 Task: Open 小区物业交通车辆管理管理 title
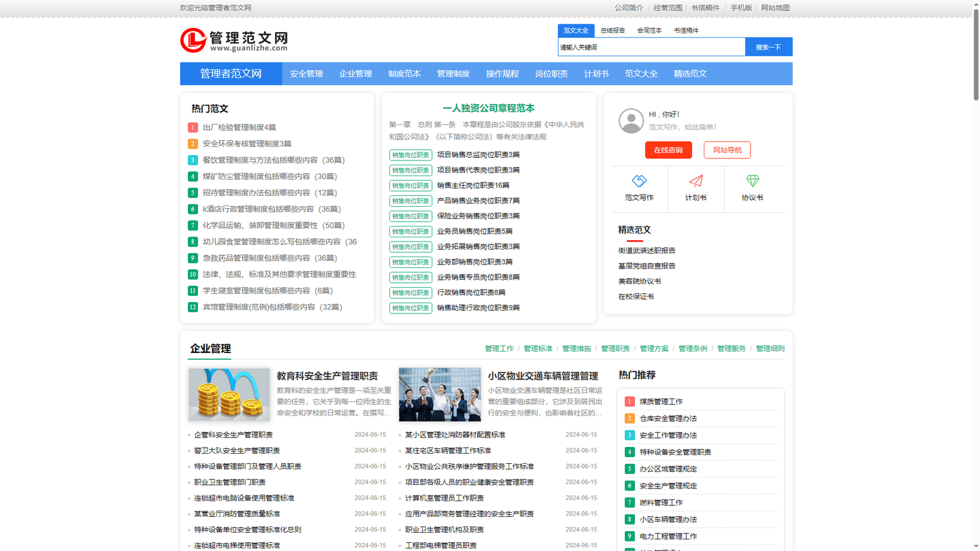pos(543,375)
